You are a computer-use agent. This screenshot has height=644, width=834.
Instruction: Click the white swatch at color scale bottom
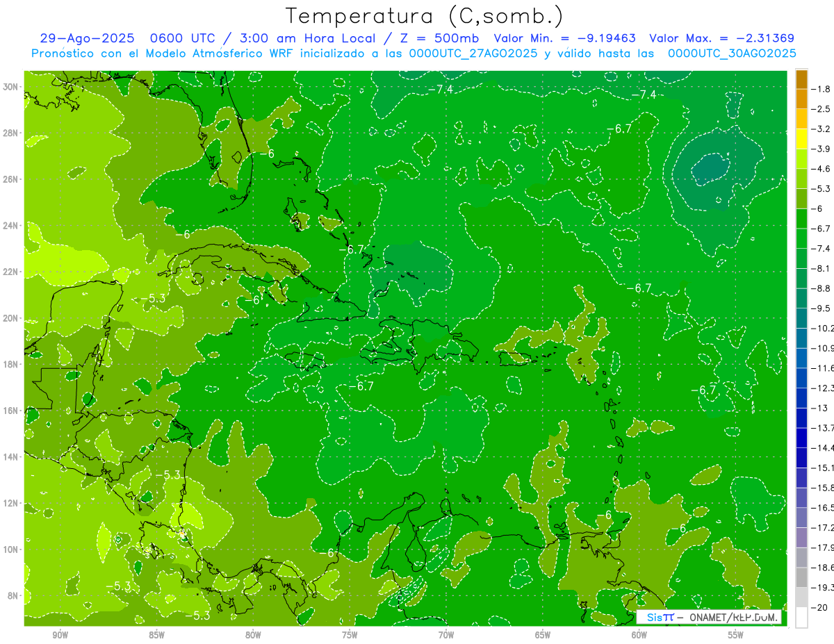pyautogui.click(x=801, y=617)
